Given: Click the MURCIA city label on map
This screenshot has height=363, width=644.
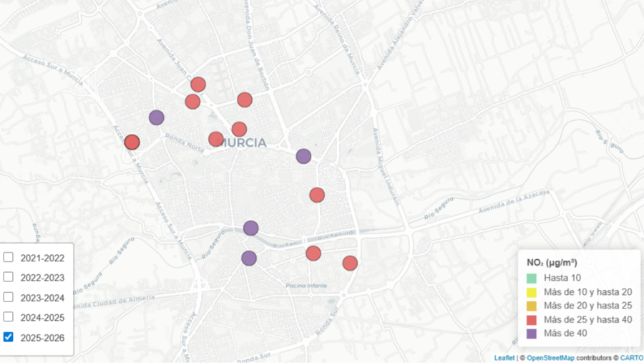Looking at the screenshot, I should pos(243,142).
